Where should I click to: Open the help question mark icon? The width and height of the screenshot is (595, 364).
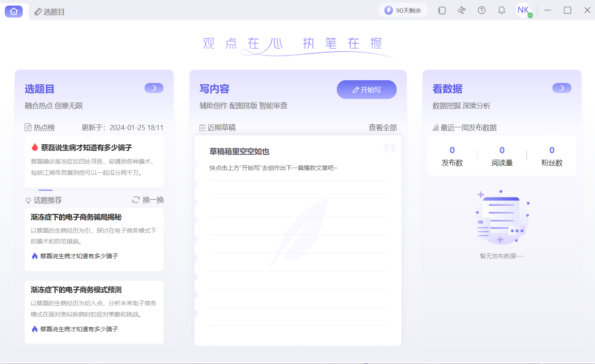point(482,10)
